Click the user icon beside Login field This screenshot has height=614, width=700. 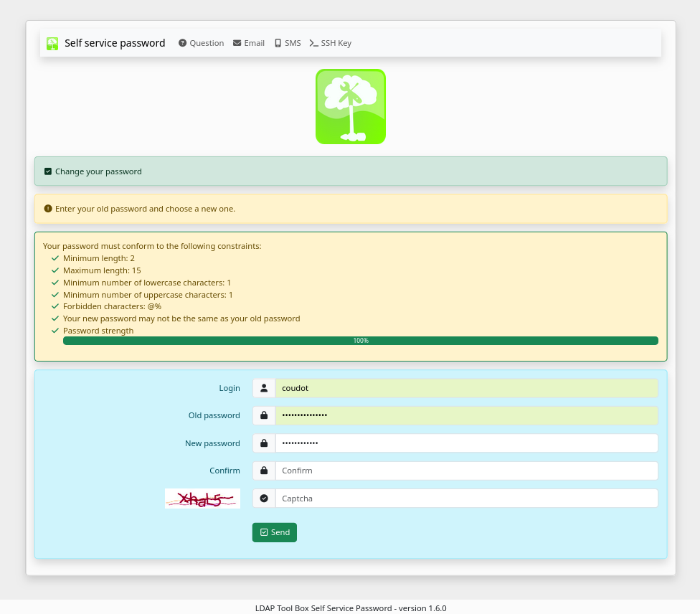coord(264,388)
